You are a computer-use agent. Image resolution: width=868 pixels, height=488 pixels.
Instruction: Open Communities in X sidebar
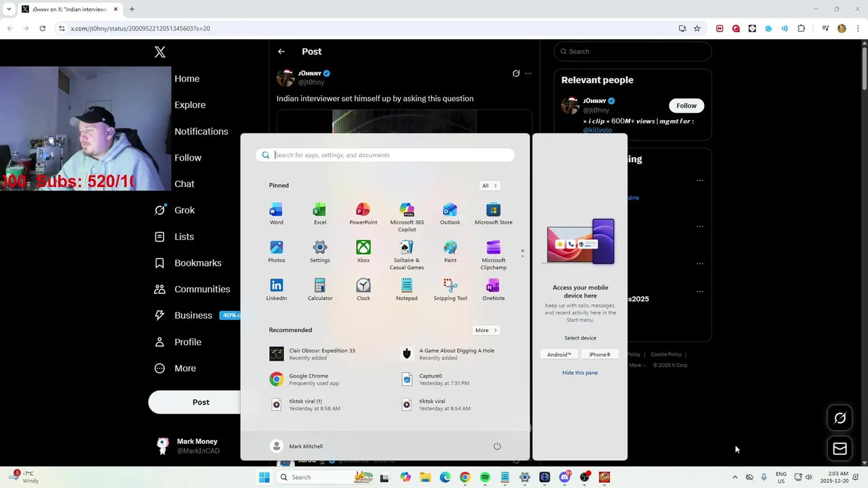click(x=193, y=289)
